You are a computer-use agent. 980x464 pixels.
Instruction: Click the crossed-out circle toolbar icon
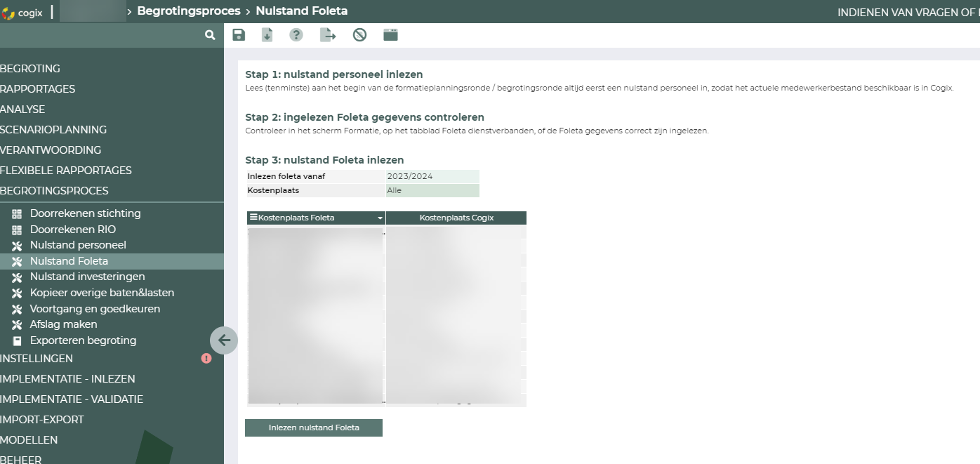click(359, 35)
